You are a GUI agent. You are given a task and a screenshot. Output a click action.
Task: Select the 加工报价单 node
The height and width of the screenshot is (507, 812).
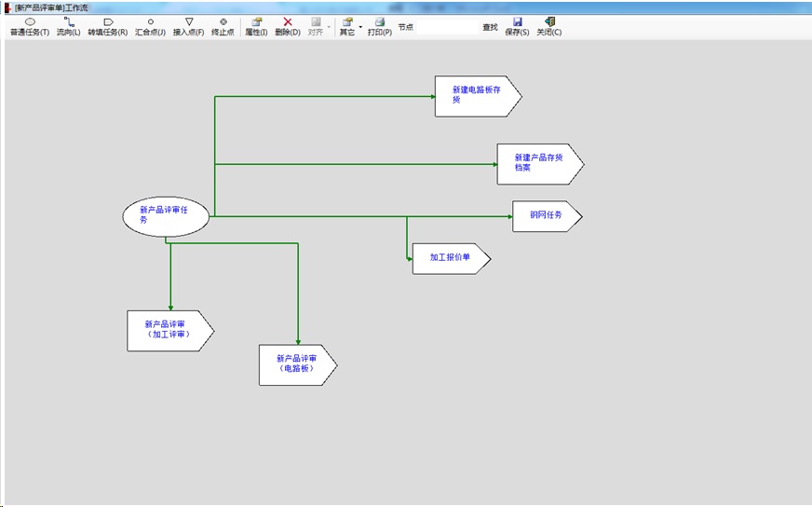449,257
